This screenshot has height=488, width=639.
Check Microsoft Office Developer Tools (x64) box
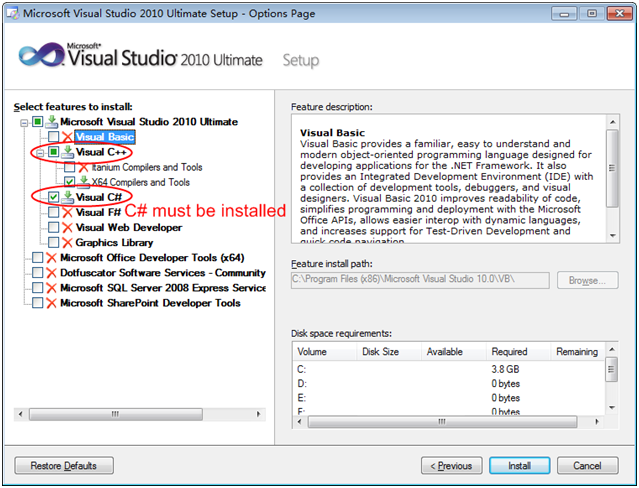click(x=37, y=257)
